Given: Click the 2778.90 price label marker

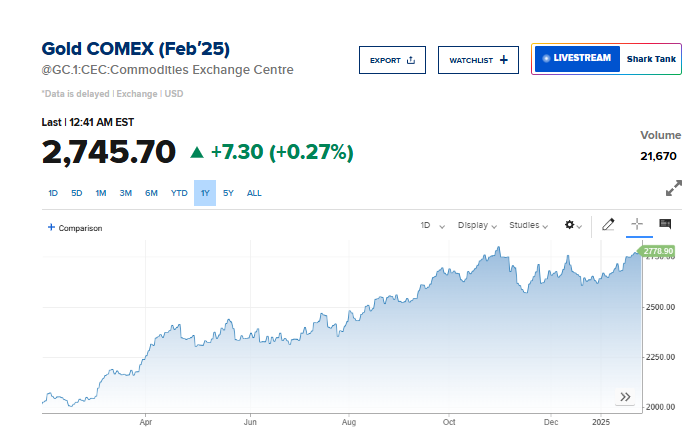Looking at the screenshot, I should (x=658, y=251).
